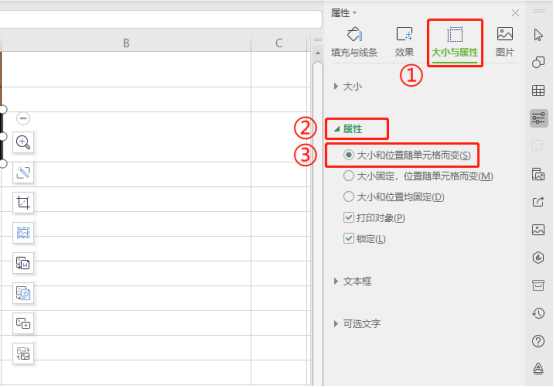Click the bottom triangle icon in sidebar
554x387 pixels.
pos(538,369)
